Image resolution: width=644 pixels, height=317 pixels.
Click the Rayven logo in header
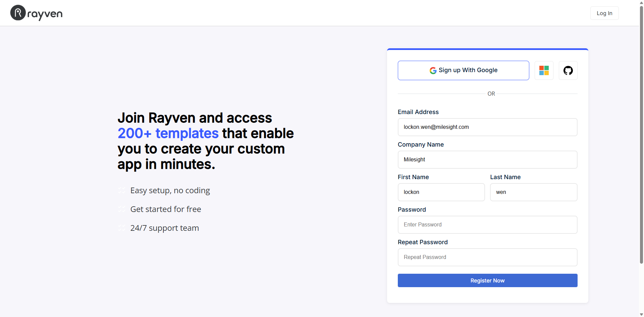pos(36,13)
